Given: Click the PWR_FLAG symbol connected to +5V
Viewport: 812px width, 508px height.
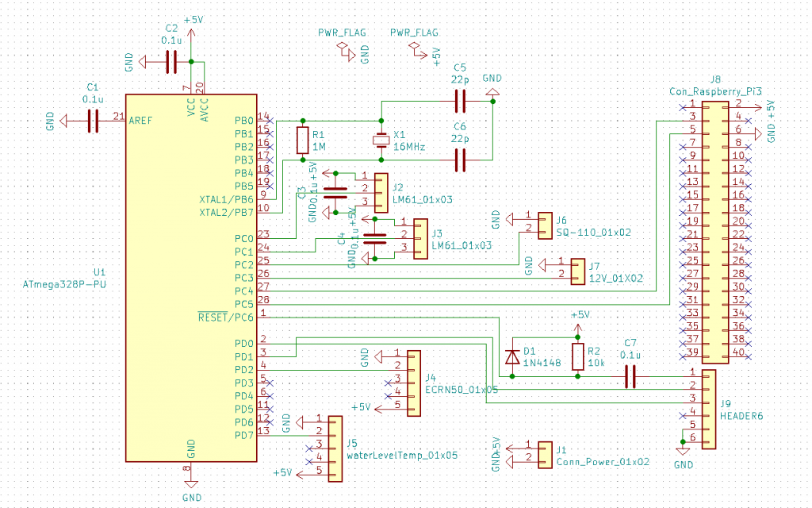Looking at the screenshot, I should [x=414, y=49].
